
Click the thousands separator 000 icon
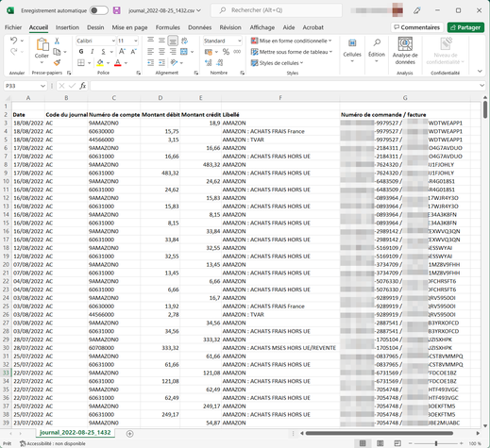(x=237, y=52)
